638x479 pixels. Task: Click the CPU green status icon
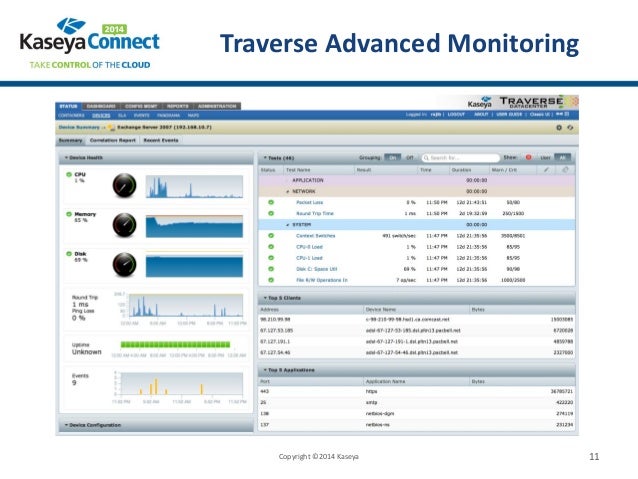pos(69,175)
